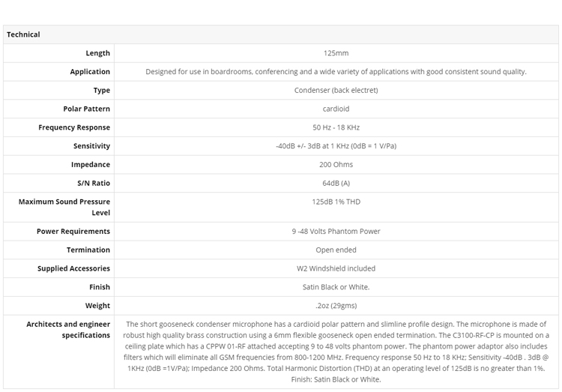Click the .2oz (29gms) weight value
The width and height of the screenshot is (562, 392).
[336, 306]
